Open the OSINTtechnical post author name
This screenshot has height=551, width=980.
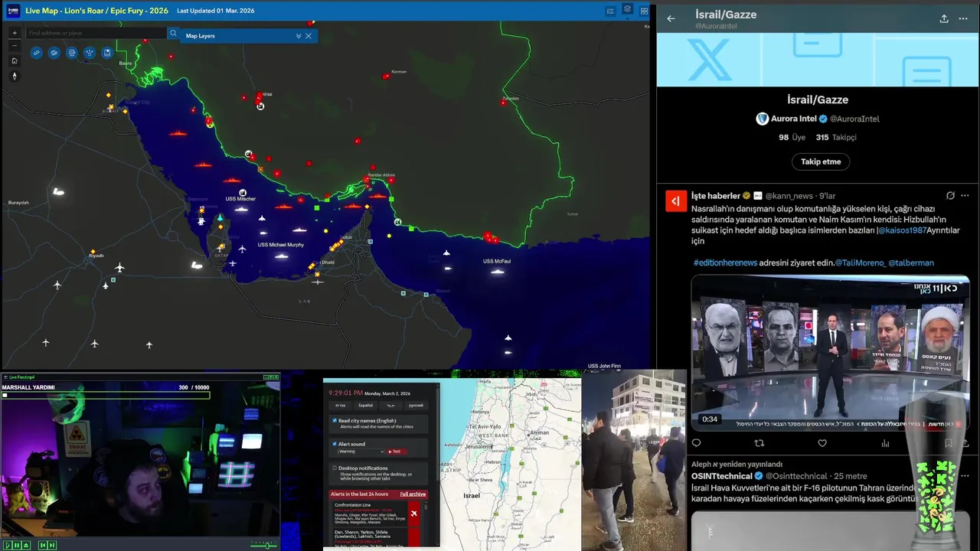[721, 476]
